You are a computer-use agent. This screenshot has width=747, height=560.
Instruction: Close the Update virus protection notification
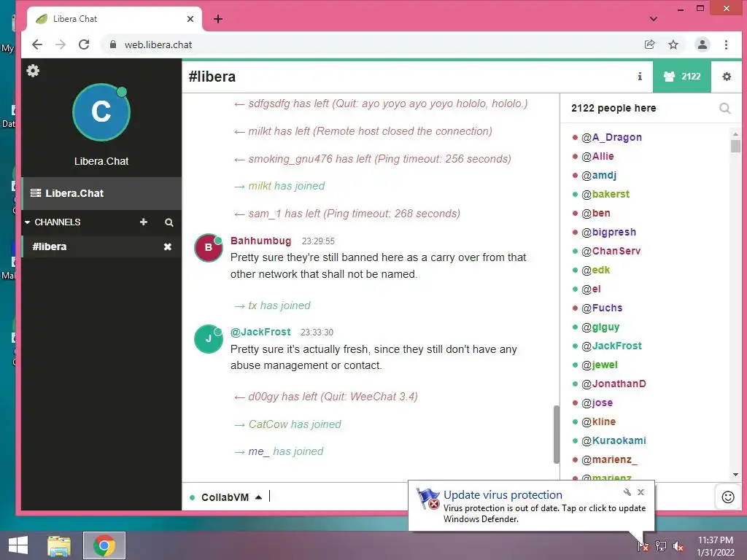(640, 492)
